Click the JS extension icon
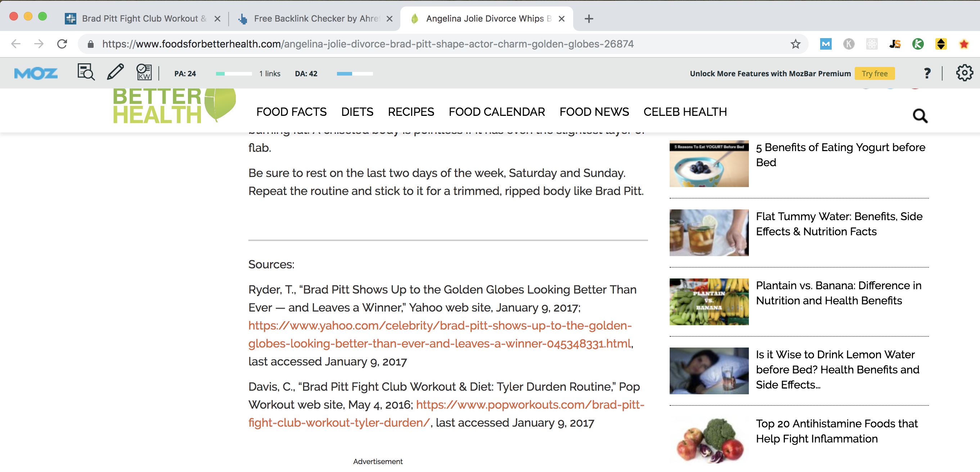 tap(895, 44)
